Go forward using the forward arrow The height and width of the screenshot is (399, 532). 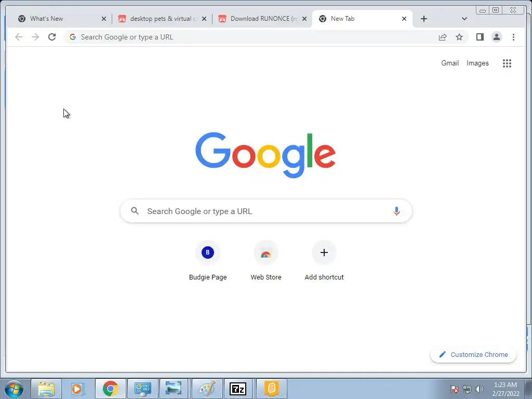pos(35,37)
